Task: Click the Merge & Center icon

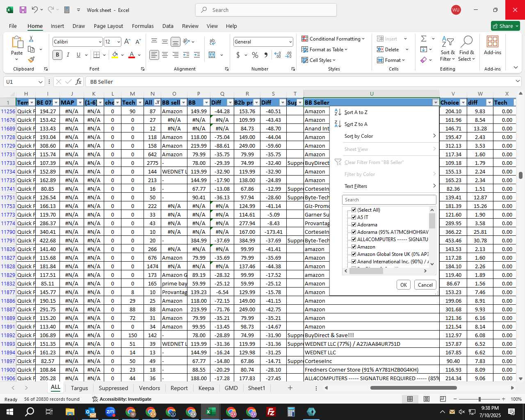Action: click(x=212, y=55)
